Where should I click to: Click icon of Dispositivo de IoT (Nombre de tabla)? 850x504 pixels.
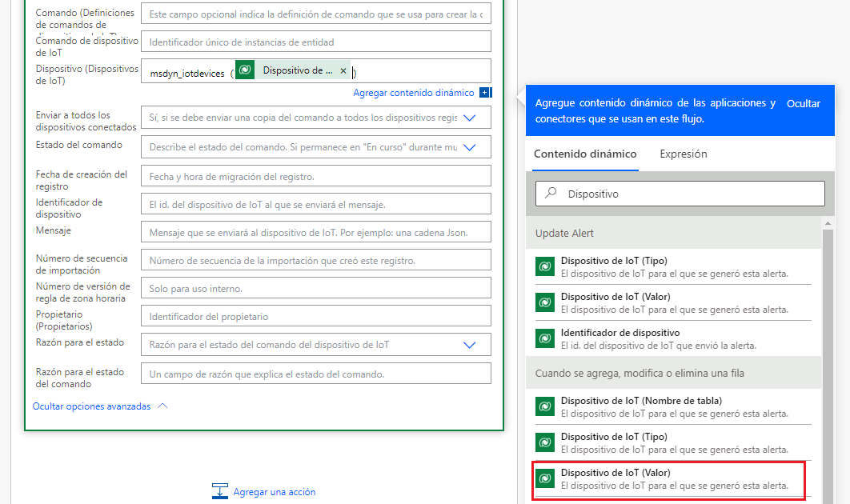545,406
